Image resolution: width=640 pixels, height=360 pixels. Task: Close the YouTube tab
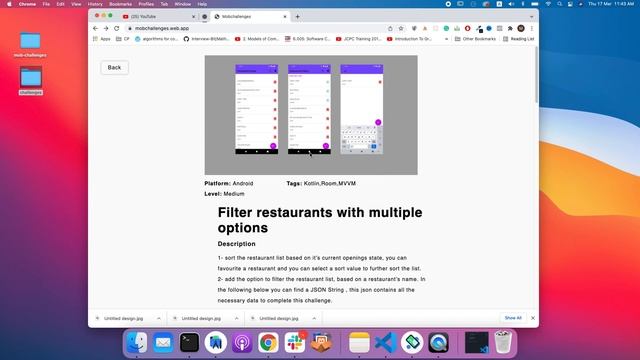(x=193, y=16)
